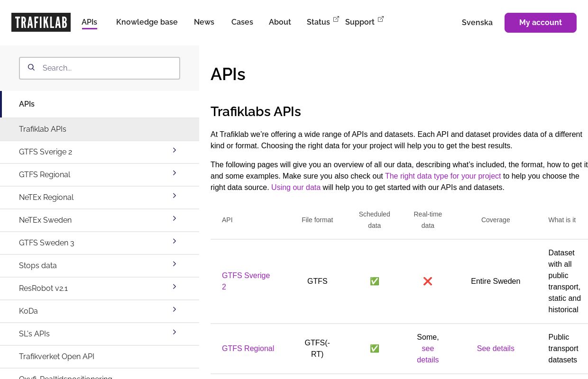
Task: Expand ResRobot v2.1 sidebar section
Action: click(x=175, y=287)
